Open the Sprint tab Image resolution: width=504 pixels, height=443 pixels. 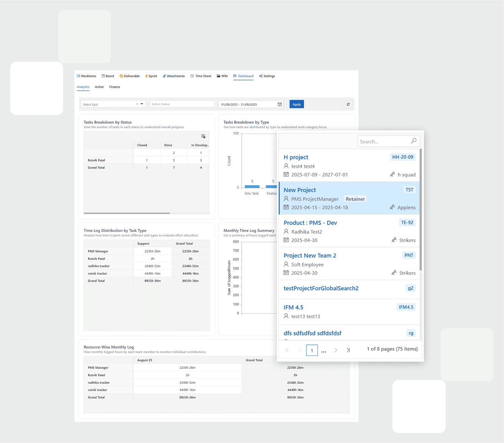point(151,76)
